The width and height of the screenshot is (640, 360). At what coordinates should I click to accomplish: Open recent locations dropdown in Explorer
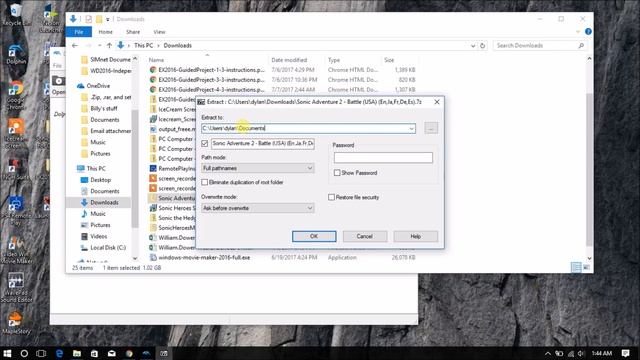[99, 46]
